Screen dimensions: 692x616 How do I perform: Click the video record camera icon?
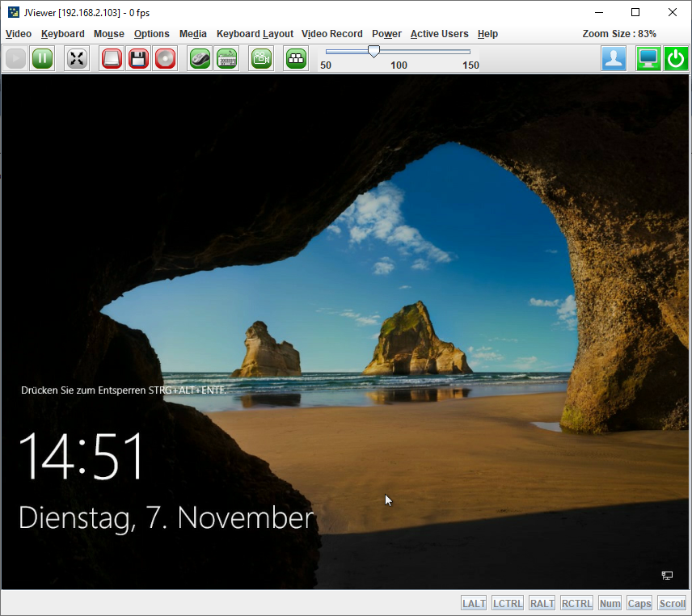261,58
